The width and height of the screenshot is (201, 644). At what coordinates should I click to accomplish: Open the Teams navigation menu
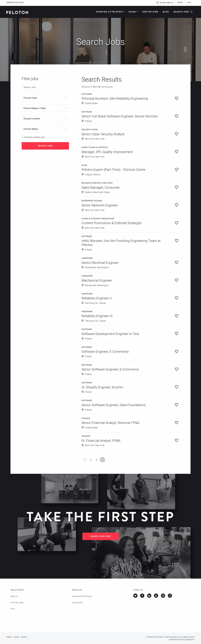pyautogui.click(x=133, y=12)
